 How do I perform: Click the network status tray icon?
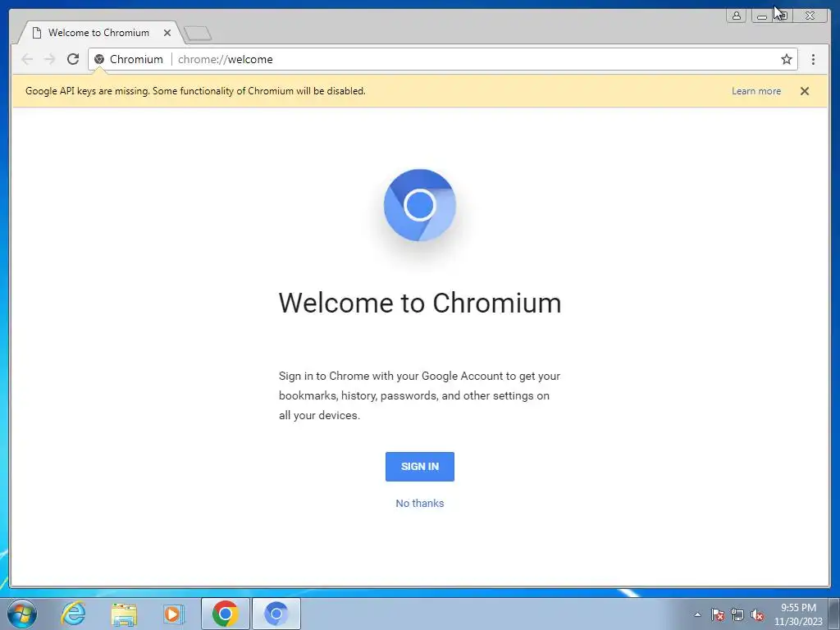pos(737,614)
